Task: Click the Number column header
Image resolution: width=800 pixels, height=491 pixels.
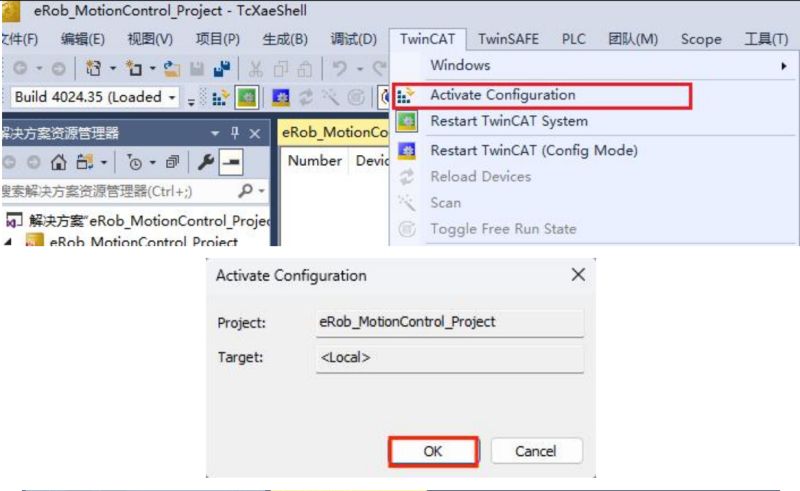Action: point(314,161)
